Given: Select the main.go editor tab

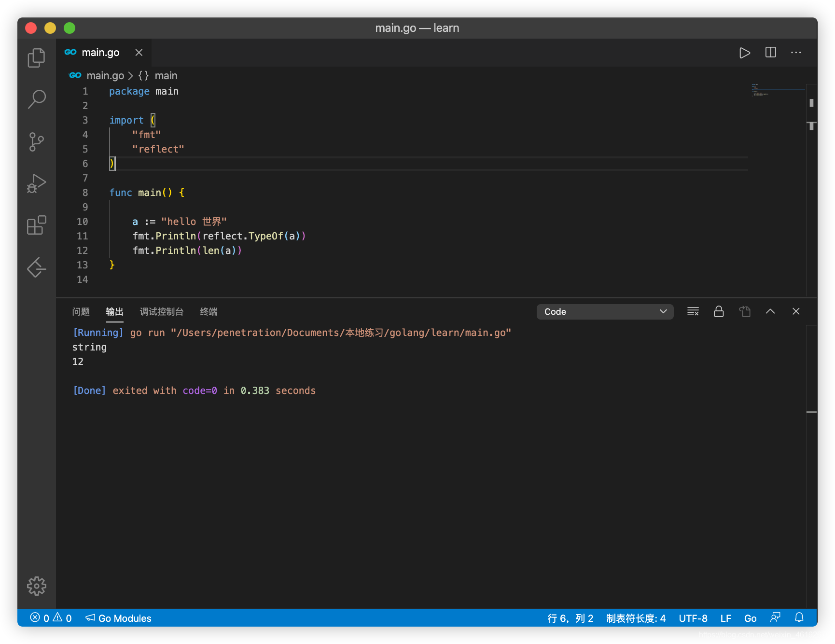Looking at the screenshot, I should [x=100, y=52].
